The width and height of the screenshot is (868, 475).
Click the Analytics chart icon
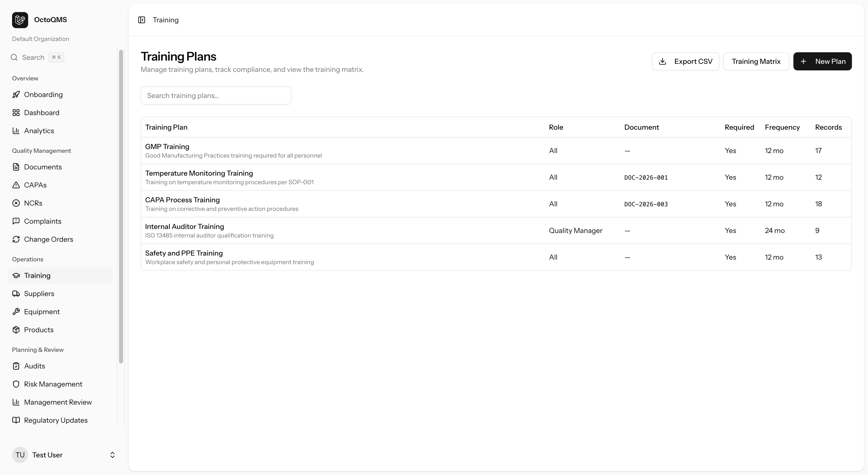point(16,131)
